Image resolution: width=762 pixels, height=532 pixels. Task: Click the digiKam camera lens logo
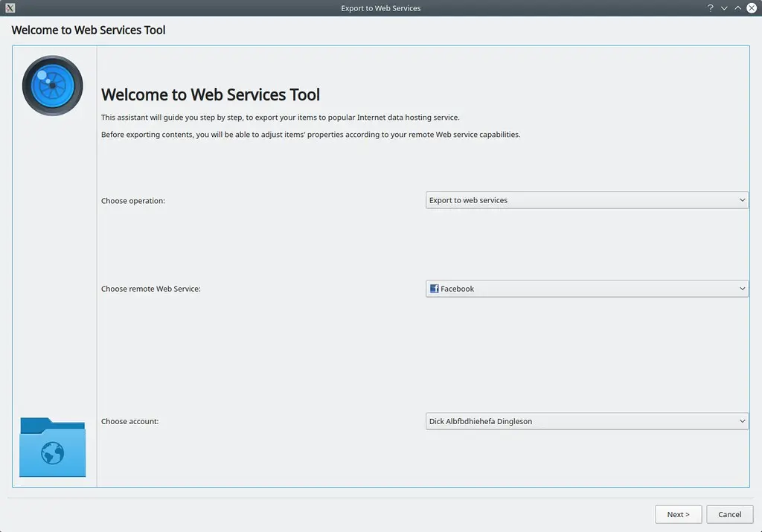(54, 85)
